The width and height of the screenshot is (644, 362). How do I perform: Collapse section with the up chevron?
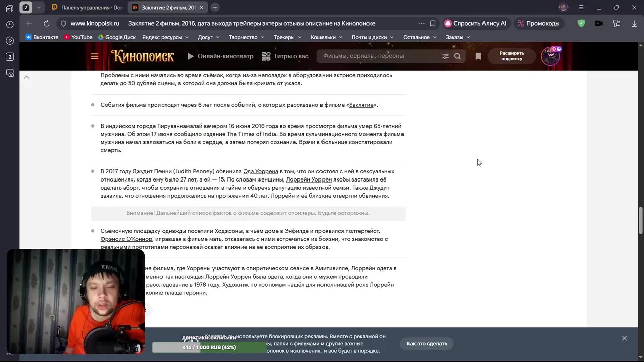(x=27, y=77)
